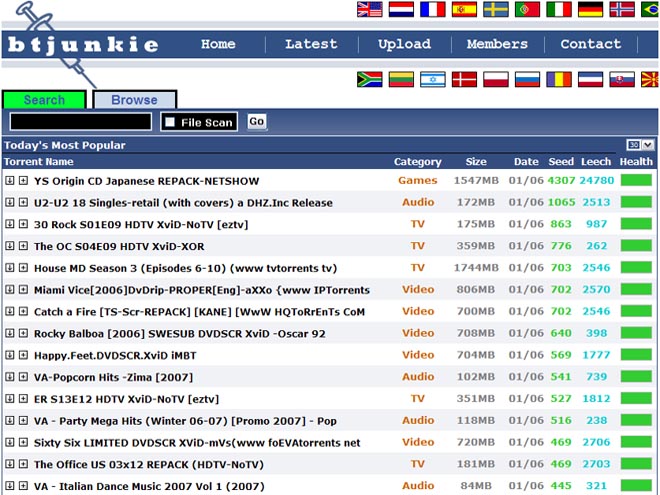Select the Swedish flag icon
Viewport: 660px width, 495px height.
click(x=496, y=9)
